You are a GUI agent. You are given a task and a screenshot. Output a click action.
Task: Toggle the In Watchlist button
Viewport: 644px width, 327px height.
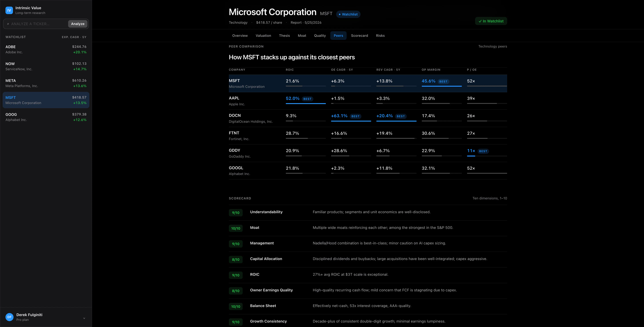pos(491,21)
